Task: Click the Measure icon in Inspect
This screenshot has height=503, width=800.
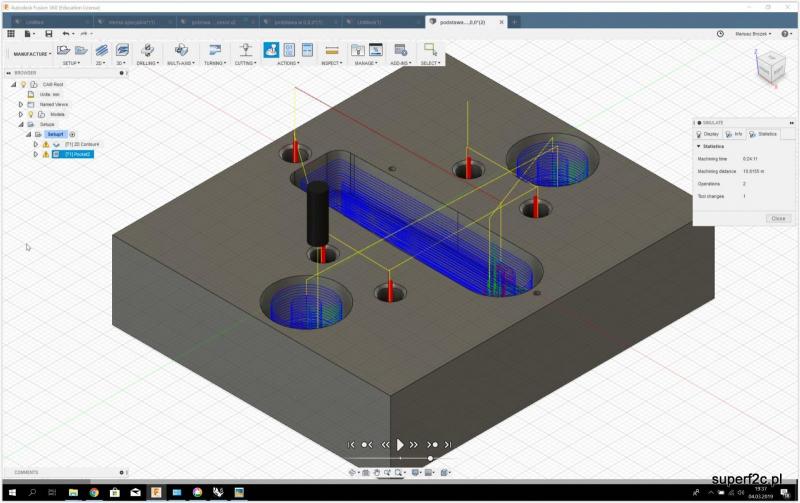Action: click(x=331, y=49)
